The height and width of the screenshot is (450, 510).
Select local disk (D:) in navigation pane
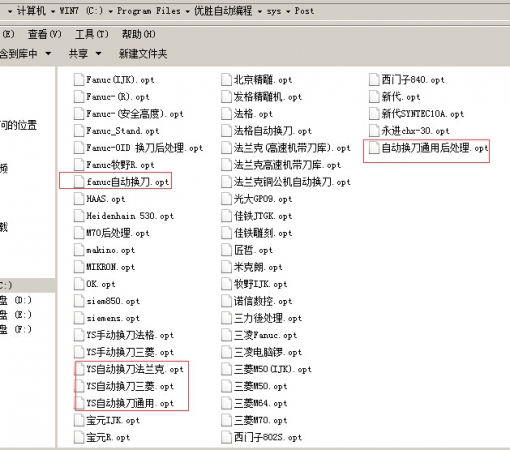pos(16,300)
